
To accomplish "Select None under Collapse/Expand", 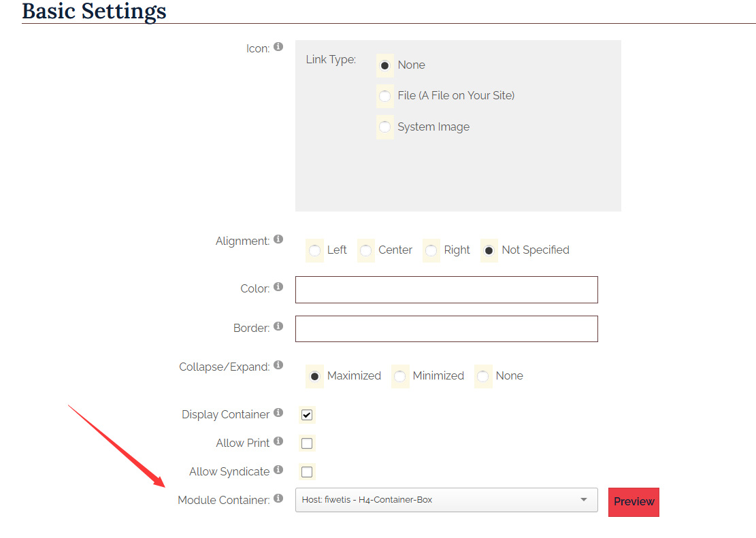I will 482,377.
